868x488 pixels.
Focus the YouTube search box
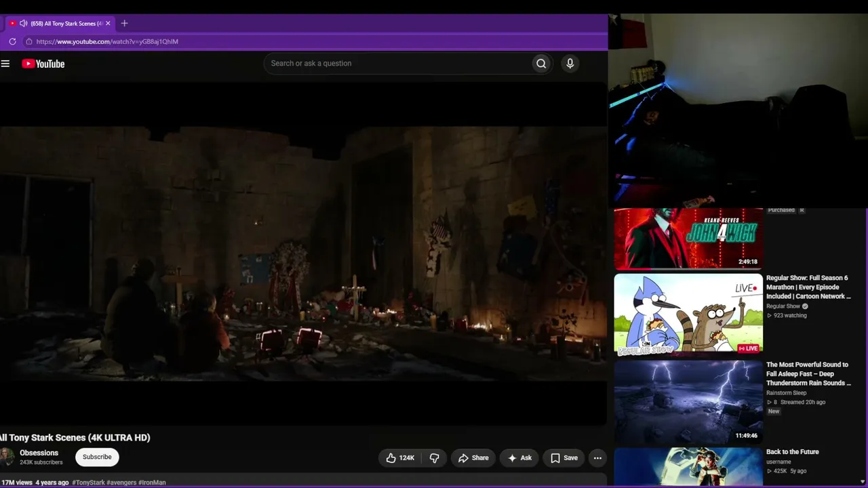(x=397, y=64)
